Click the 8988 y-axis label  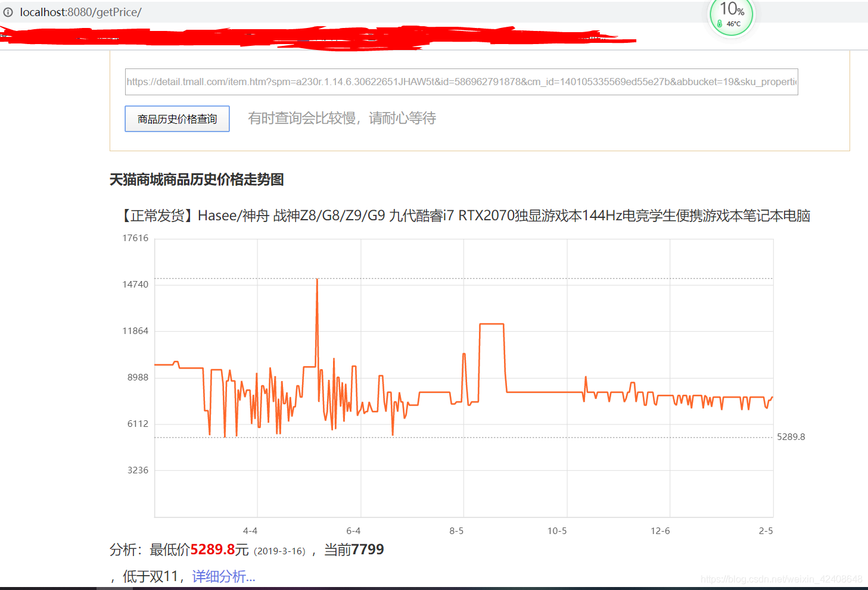pyautogui.click(x=138, y=377)
